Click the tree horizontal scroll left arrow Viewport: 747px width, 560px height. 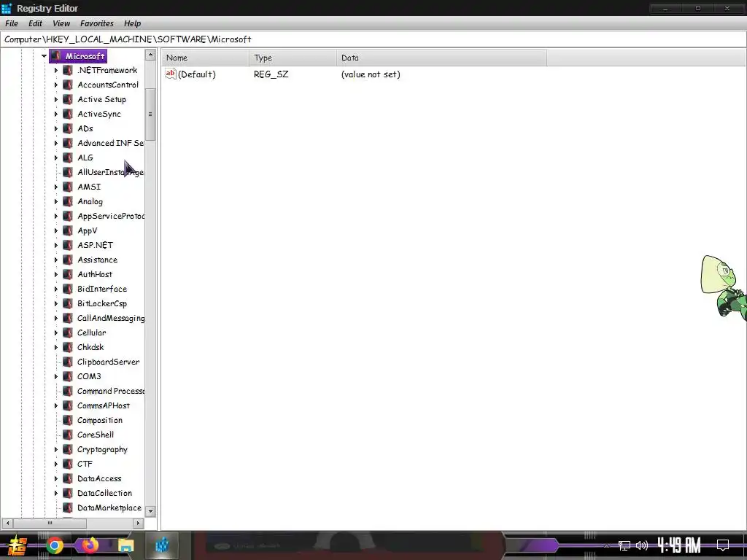[7, 524]
